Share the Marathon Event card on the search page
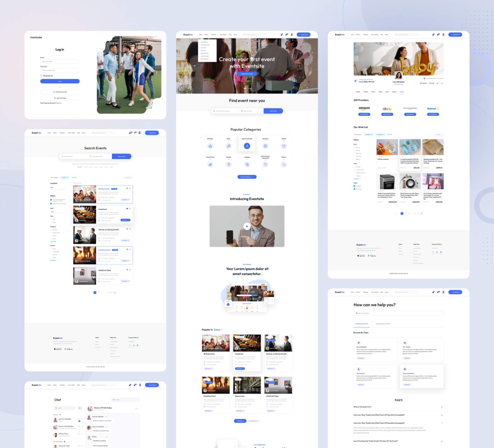Viewport: 494px width, 448px height. (130, 249)
